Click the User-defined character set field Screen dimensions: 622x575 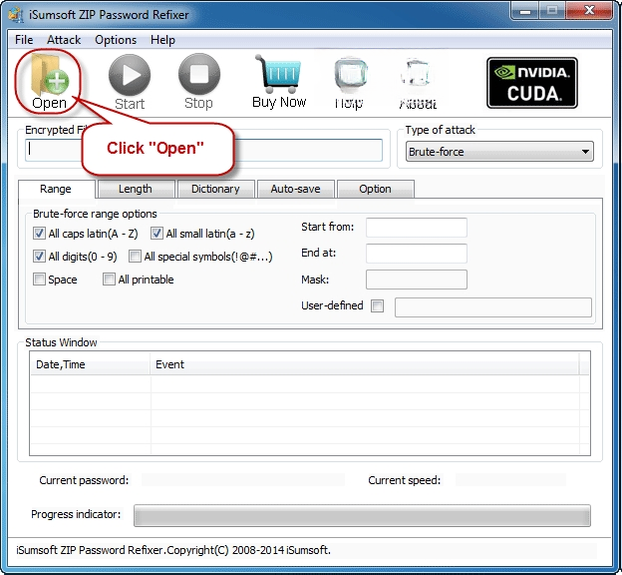click(493, 307)
